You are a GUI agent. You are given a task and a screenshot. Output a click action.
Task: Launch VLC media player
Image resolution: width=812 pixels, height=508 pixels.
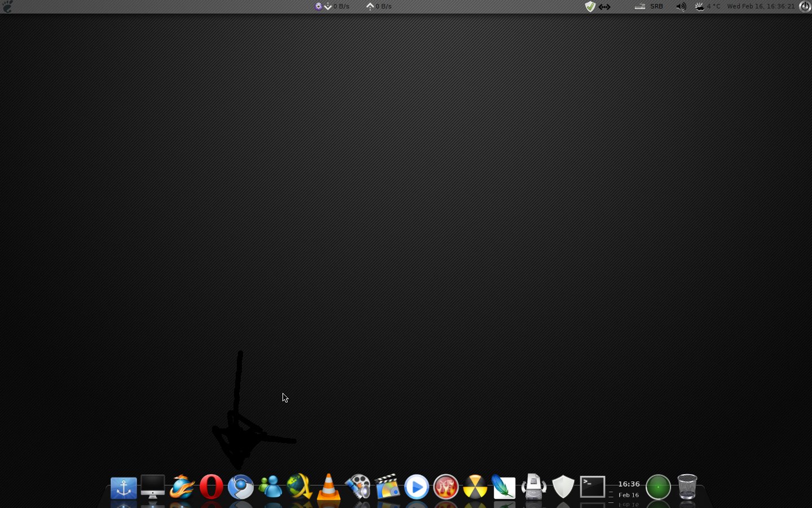(329, 487)
